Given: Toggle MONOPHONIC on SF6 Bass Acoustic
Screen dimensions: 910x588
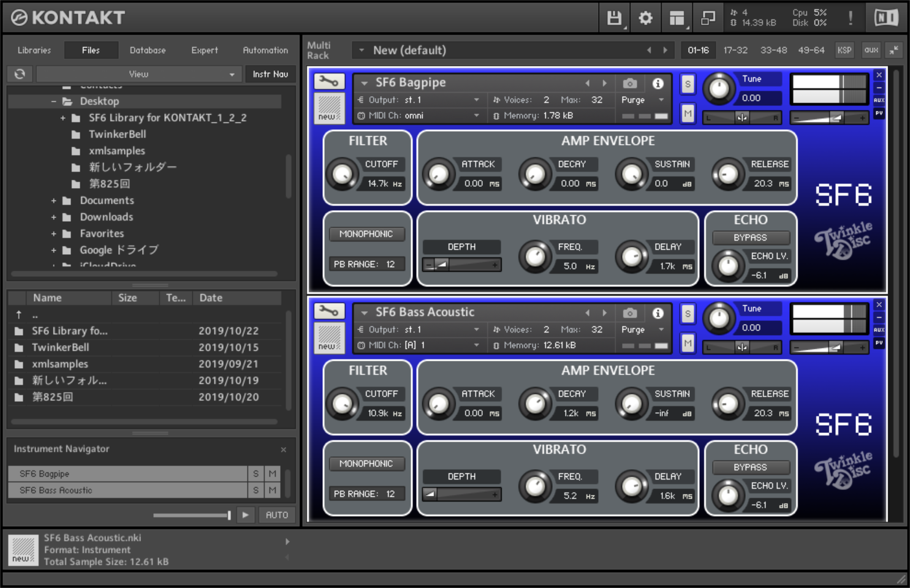Looking at the screenshot, I should pos(366,464).
